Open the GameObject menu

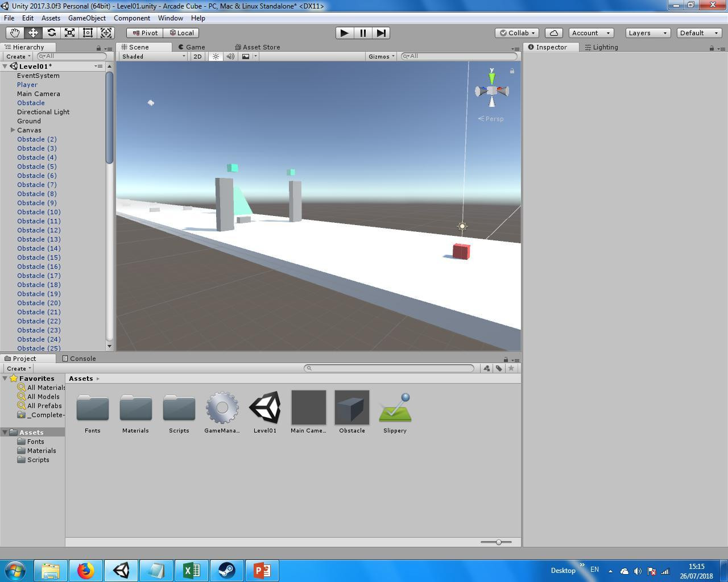(x=87, y=18)
